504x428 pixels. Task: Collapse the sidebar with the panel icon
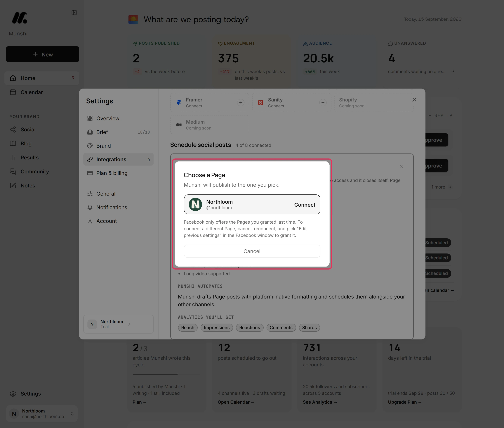coord(74,13)
